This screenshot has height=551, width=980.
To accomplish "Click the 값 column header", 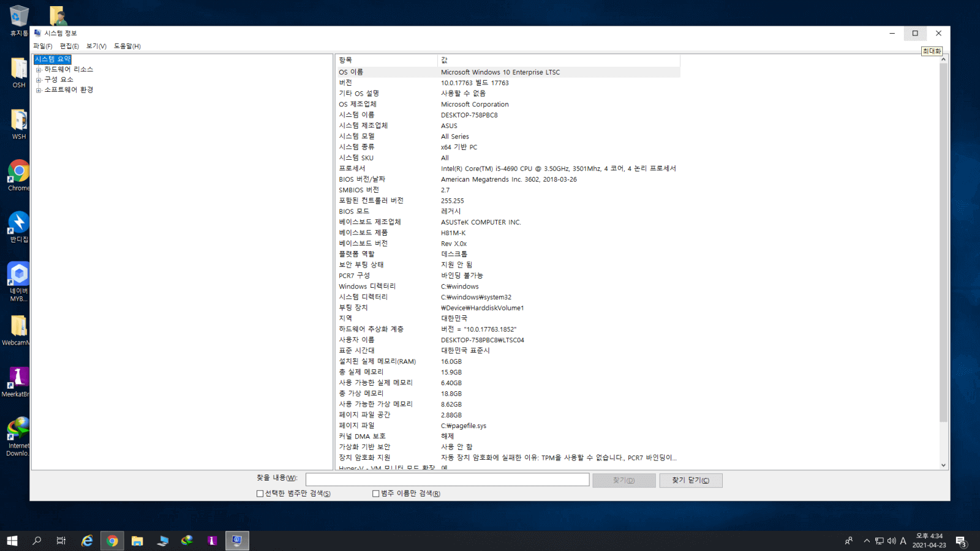I will pyautogui.click(x=559, y=60).
